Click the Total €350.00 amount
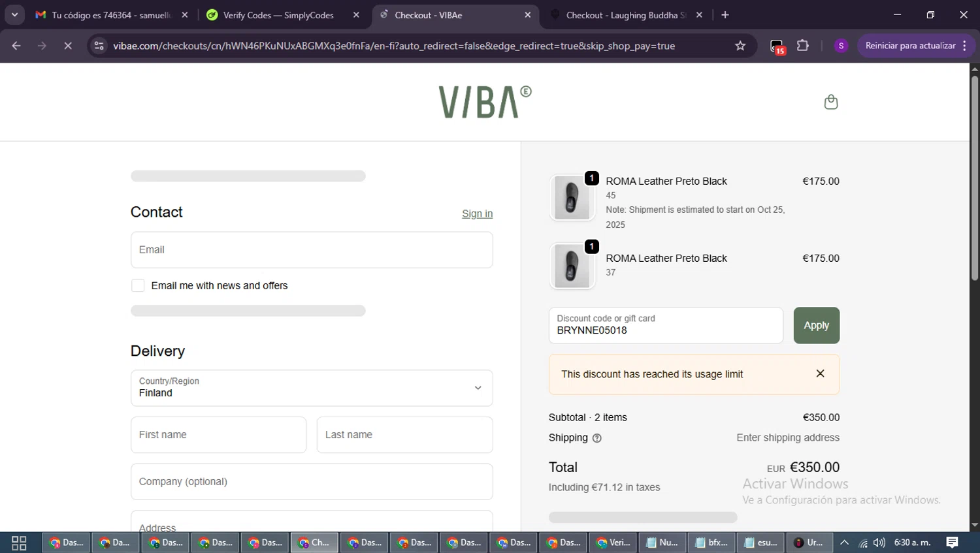This screenshot has height=553, width=980. click(x=815, y=467)
